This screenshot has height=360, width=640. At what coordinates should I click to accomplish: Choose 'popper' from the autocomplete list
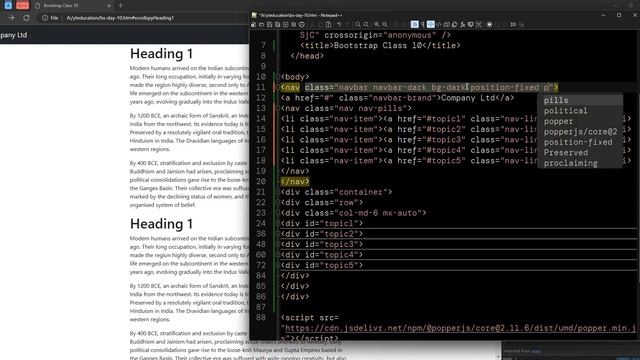580,121
